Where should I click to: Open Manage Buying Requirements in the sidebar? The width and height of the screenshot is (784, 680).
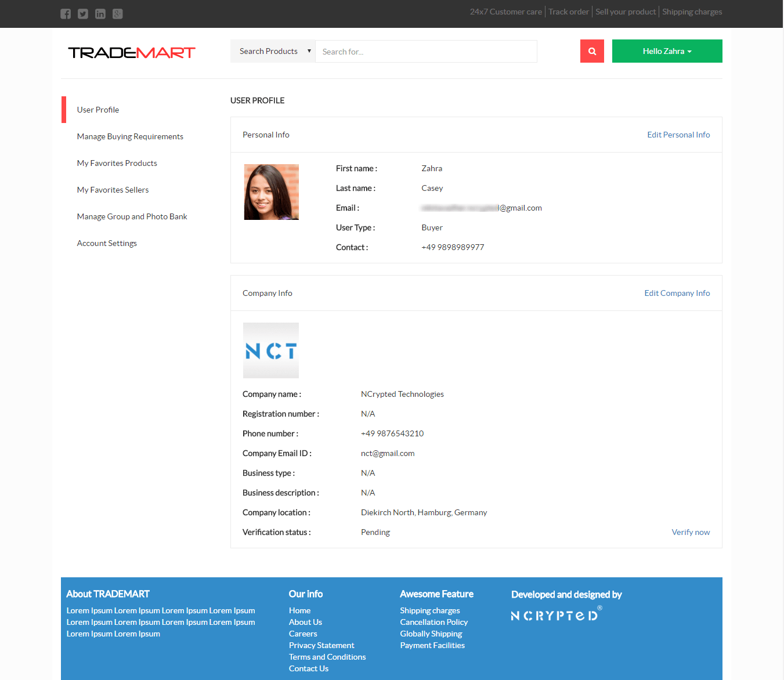pyautogui.click(x=130, y=136)
